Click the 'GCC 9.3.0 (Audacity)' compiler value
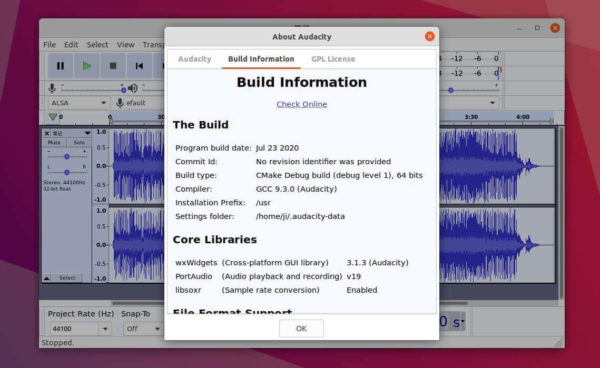This screenshot has width=600, height=368. pos(296,189)
